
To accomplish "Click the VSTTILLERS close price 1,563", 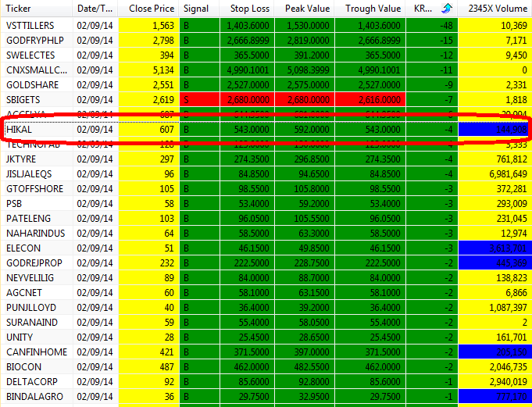I will pyautogui.click(x=163, y=26).
